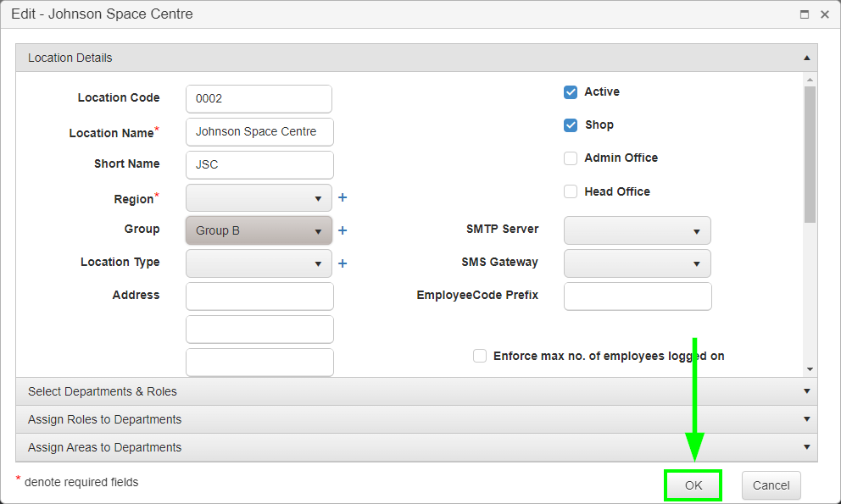Click the Location Details vertical scrollbar thumb

point(810,154)
